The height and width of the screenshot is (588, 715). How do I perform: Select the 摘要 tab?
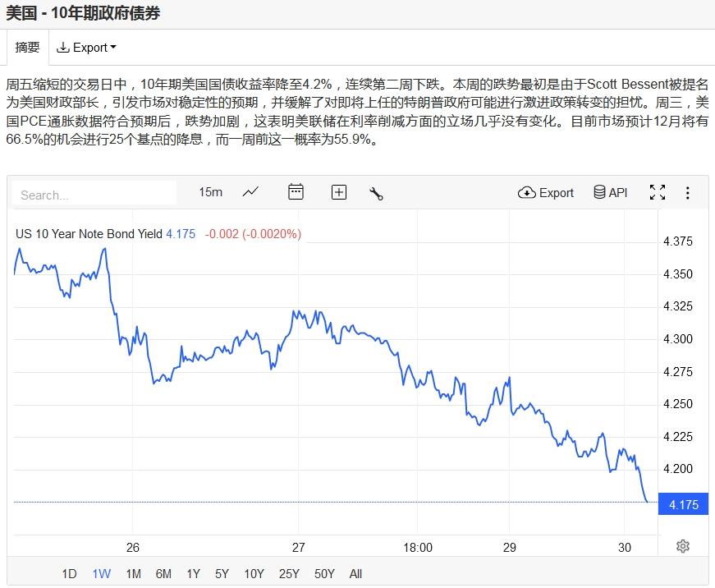click(28, 48)
